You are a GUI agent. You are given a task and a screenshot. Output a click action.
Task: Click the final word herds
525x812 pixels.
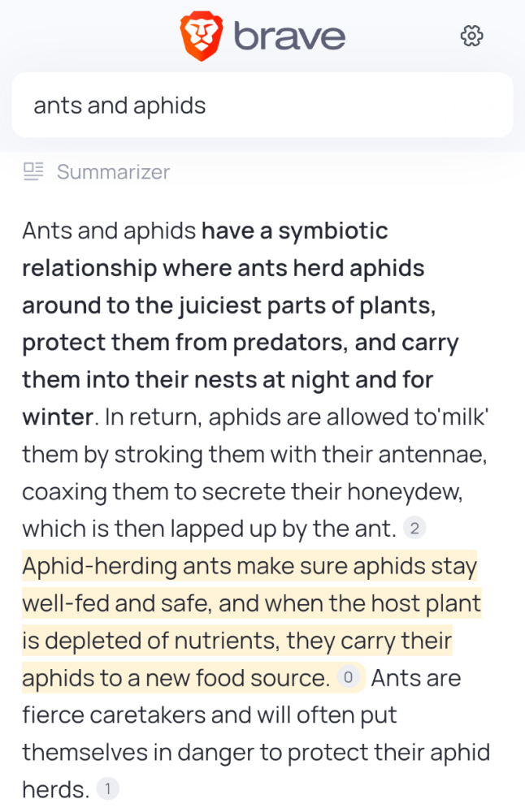[55, 790]
